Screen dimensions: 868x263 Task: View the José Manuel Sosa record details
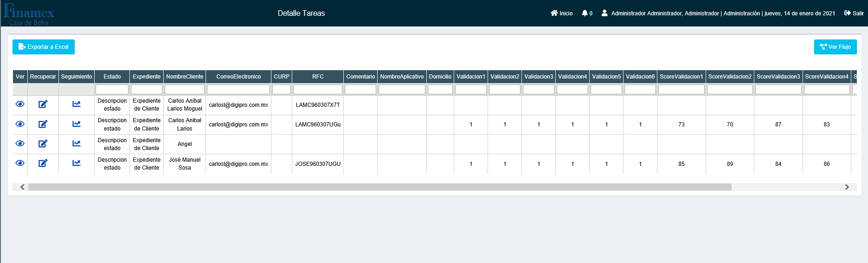point(20,163)
